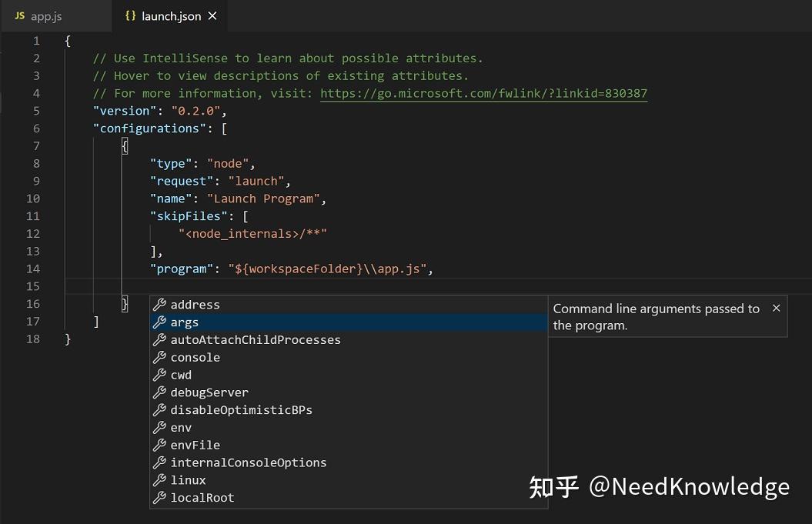This screenshot has width=812, height=524.
Task: Select the "autoAttachChildProcesses" suggestion
Action: point(256,339)
